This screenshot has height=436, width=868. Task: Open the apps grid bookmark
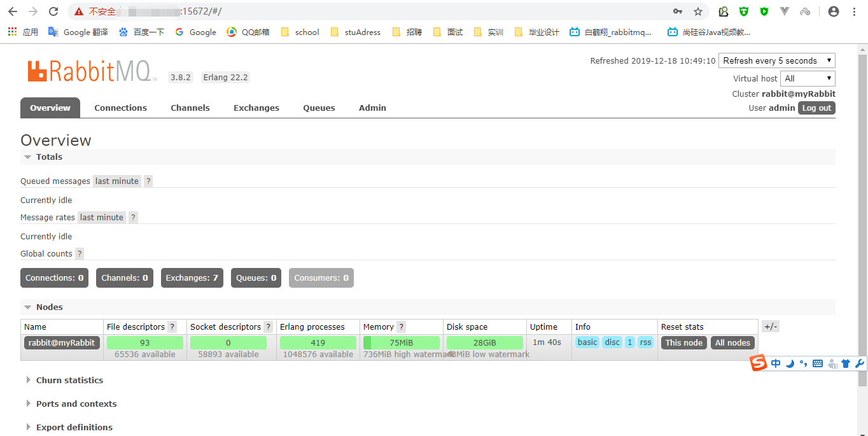23,32
